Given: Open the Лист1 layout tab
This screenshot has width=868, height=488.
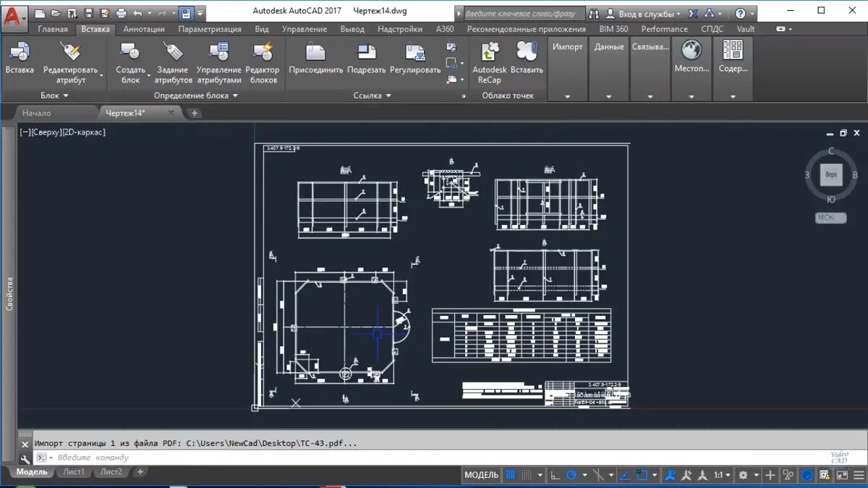Looking at the screenshot, I should [73, 472].
